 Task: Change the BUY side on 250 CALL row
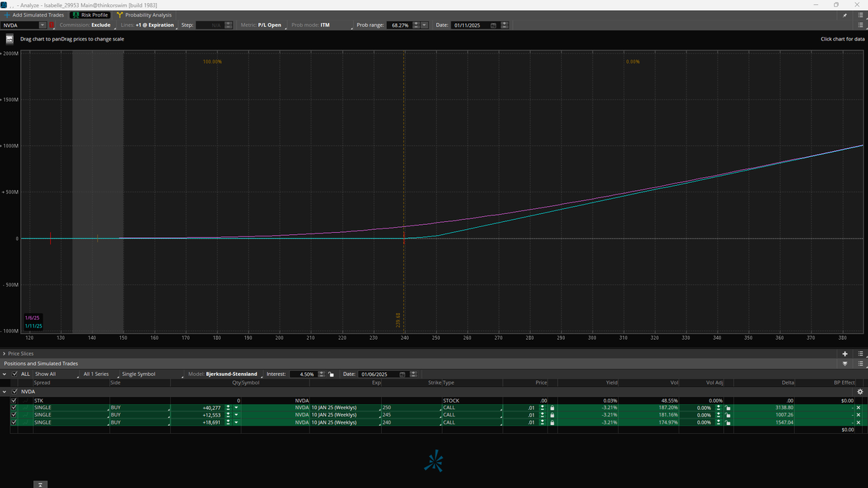pyautogui.click(x=140, y=408)
